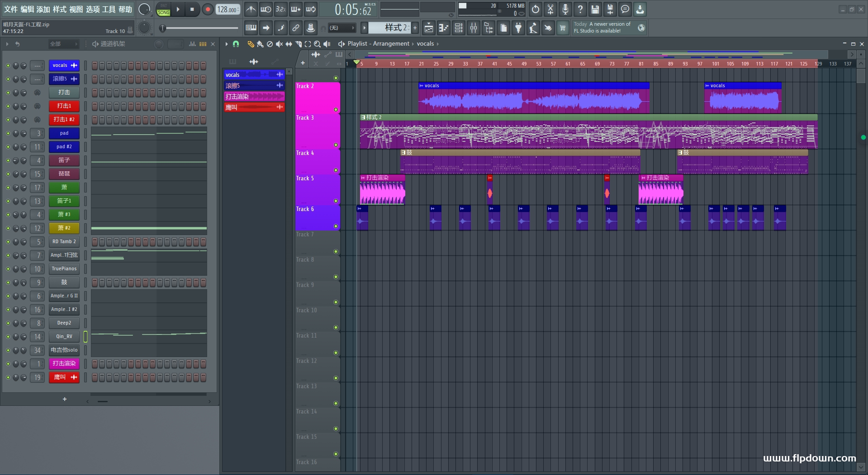
Task: Select the playlist Slip tool
Action: pyautogui.click(x=289, y=44)
